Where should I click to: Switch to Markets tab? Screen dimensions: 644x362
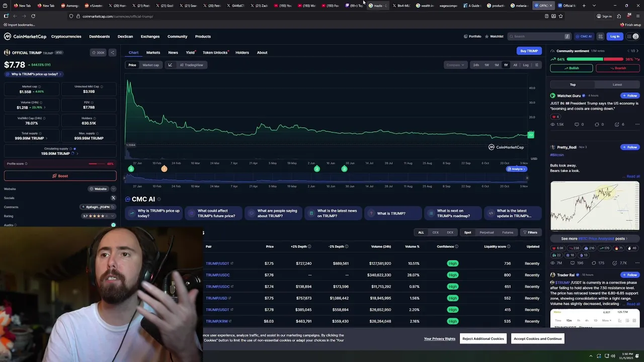click(x=153, y=52)
